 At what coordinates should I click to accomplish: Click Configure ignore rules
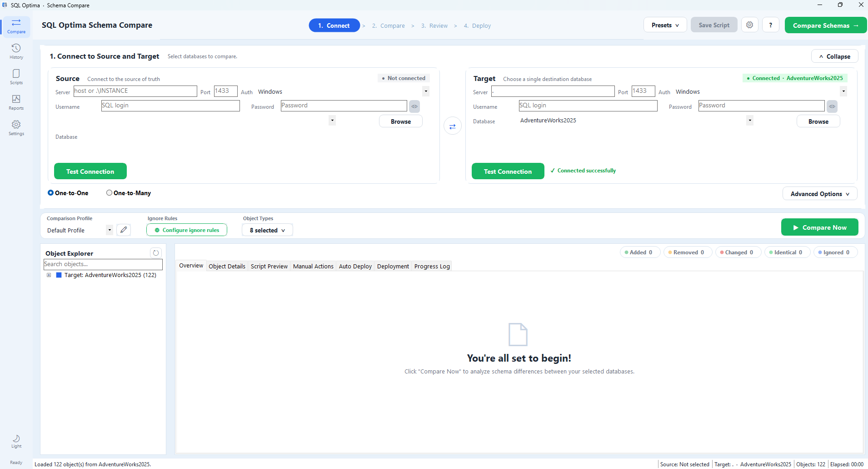coord(187,230)
